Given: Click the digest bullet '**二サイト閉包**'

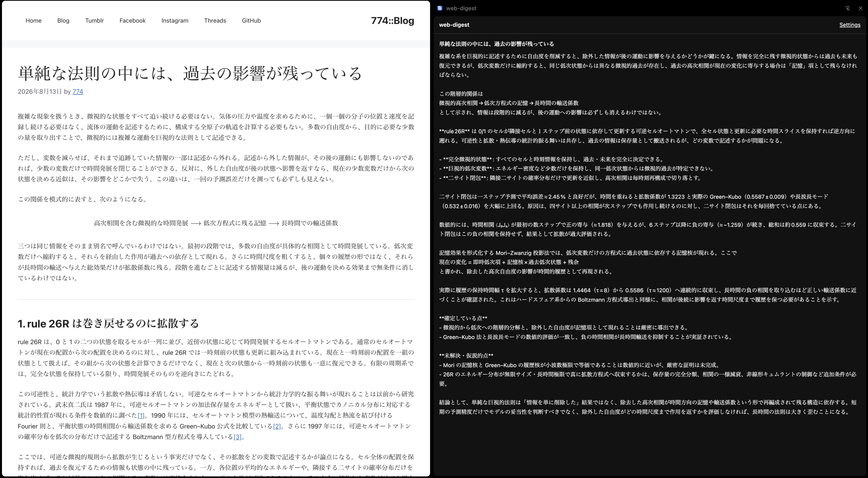Looking at the screenshot, I should [570, 178].
